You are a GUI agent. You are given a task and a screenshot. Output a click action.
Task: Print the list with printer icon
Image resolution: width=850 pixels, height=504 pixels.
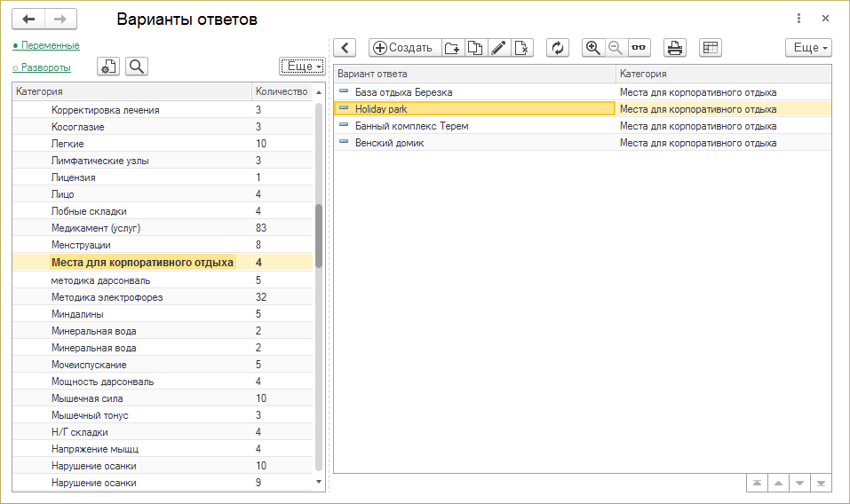click(x=675, y=48)
